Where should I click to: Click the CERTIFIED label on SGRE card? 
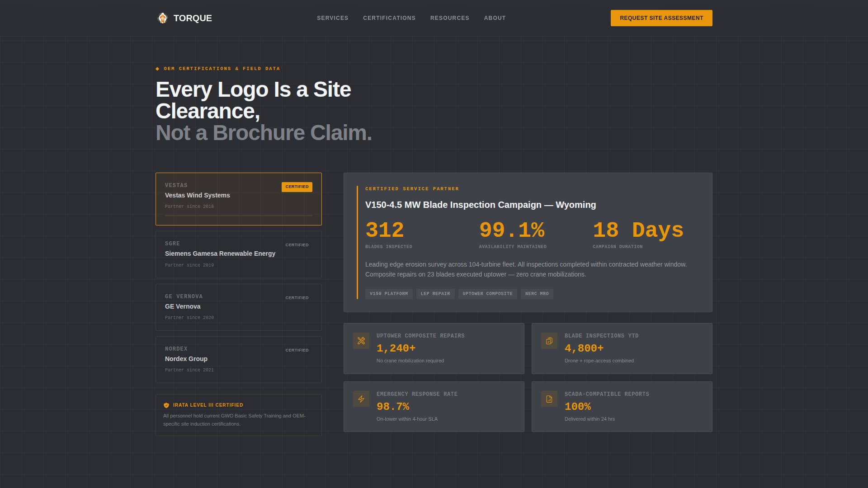pyautogui.click(x=297, y=245)
